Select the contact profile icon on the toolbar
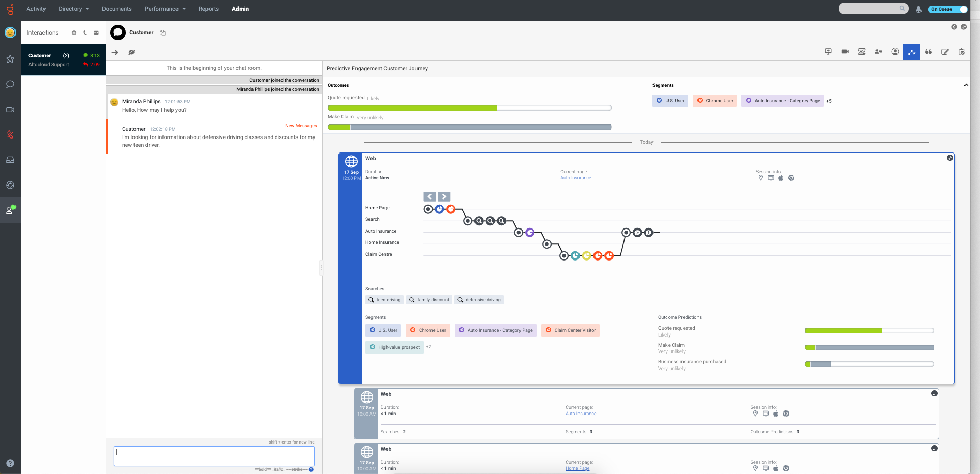980x474 pixels. (895, 52)
